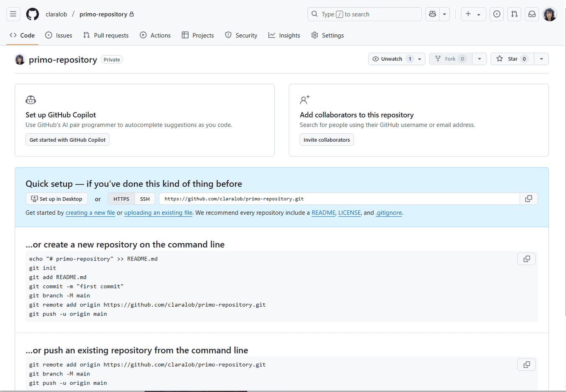Click the issues clock icon in the header
Screen dimensions: 566x392
pos(497,14)
